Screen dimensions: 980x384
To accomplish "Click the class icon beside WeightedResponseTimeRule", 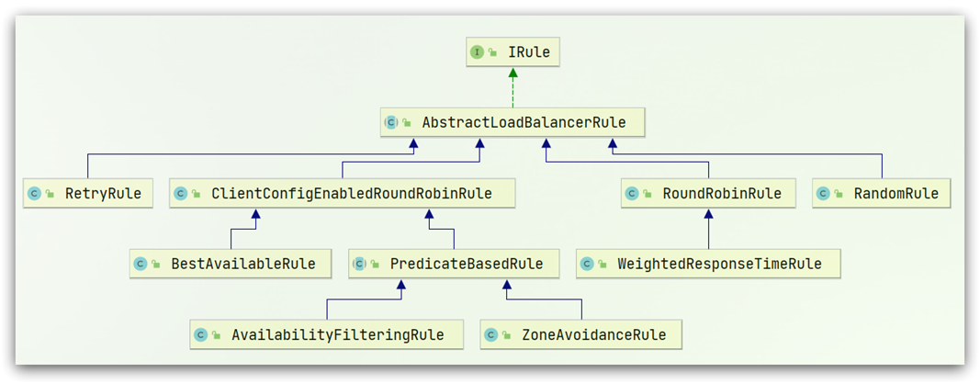I will (x=587, y=264).
